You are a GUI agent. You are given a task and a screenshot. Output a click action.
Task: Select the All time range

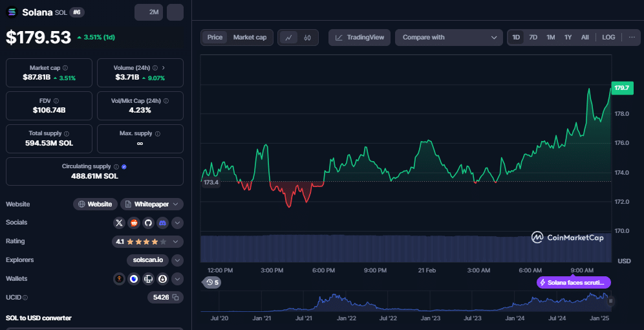coord(585,38)
